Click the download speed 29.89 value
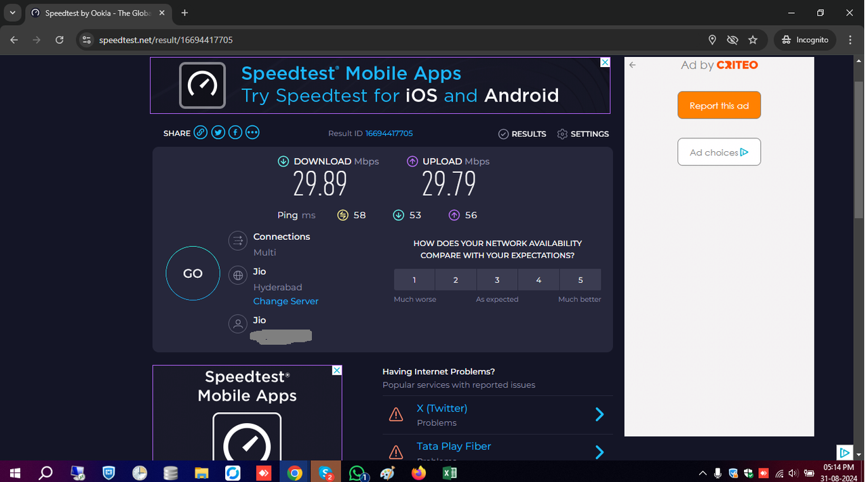Viewport: 868px width, 482px height. [x=320, y=184]
